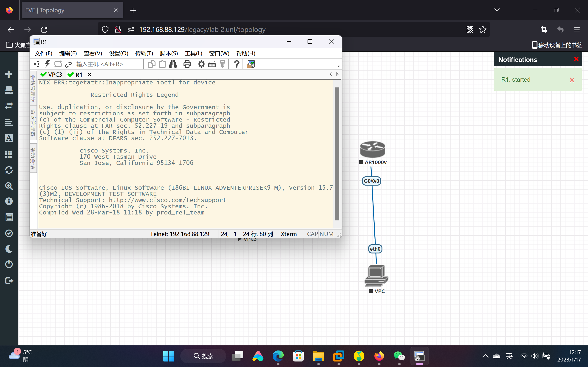
Task: Close the Notifications panel
Action: [x=576, y=59]
